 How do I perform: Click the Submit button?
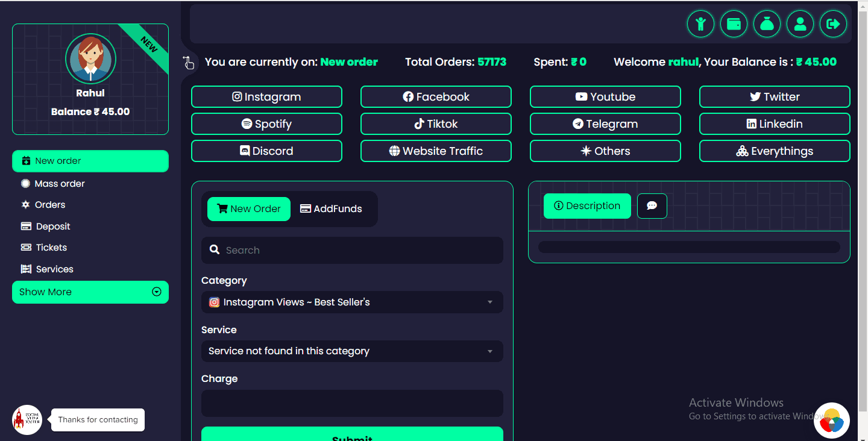(352, 434)
